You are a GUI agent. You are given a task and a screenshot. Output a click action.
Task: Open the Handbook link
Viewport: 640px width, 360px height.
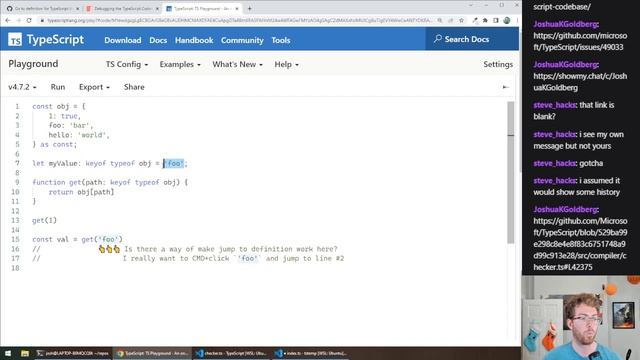(194, 40)
